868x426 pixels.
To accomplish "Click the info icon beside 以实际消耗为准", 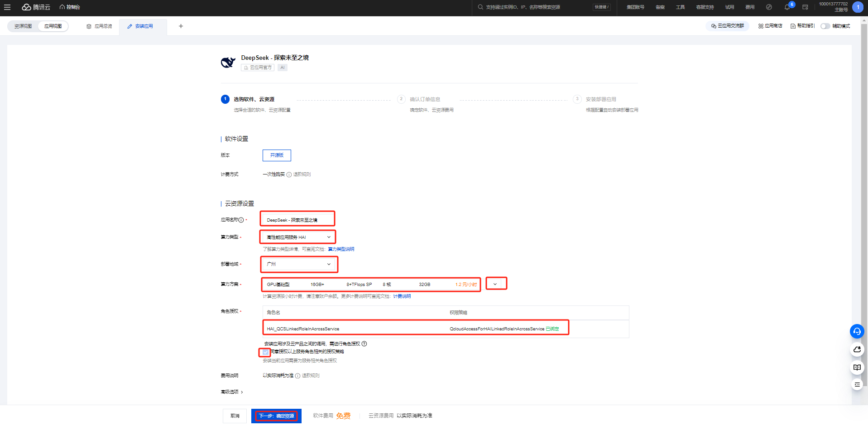I will [x=297, y=376].
